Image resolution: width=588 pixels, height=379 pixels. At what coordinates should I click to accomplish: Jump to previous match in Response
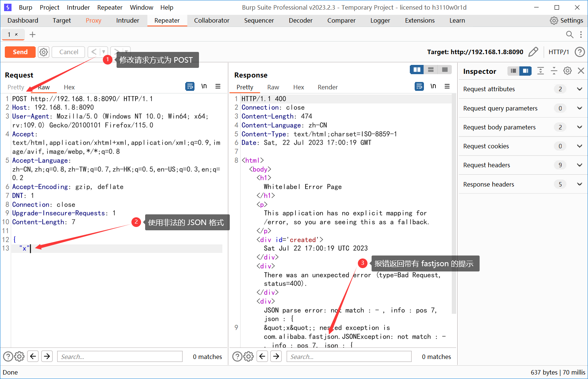[262, 356]
